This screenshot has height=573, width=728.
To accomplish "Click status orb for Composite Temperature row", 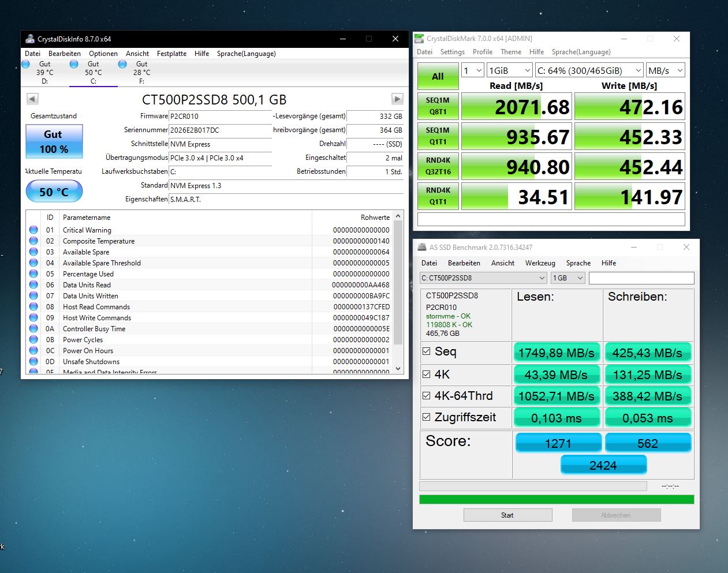I will tap(33, 241).
